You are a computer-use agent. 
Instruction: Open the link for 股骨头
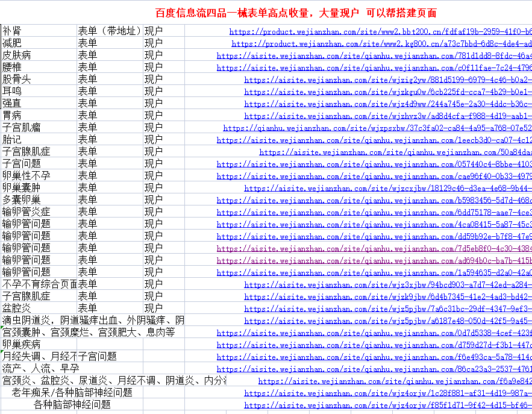click(x=387, y=80)
